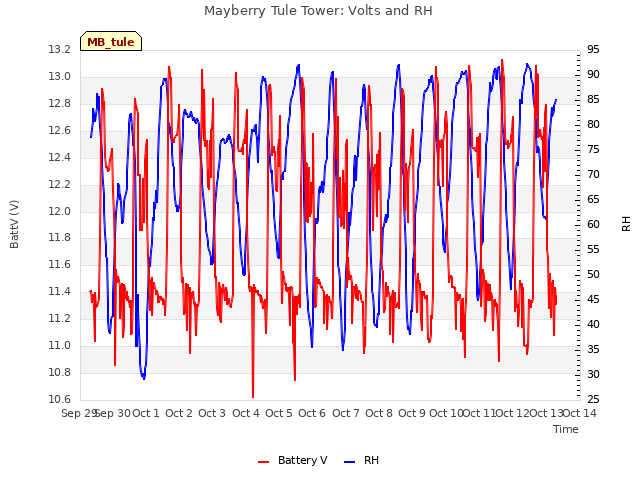Click the 50 RH axis value

click(593, 274)
